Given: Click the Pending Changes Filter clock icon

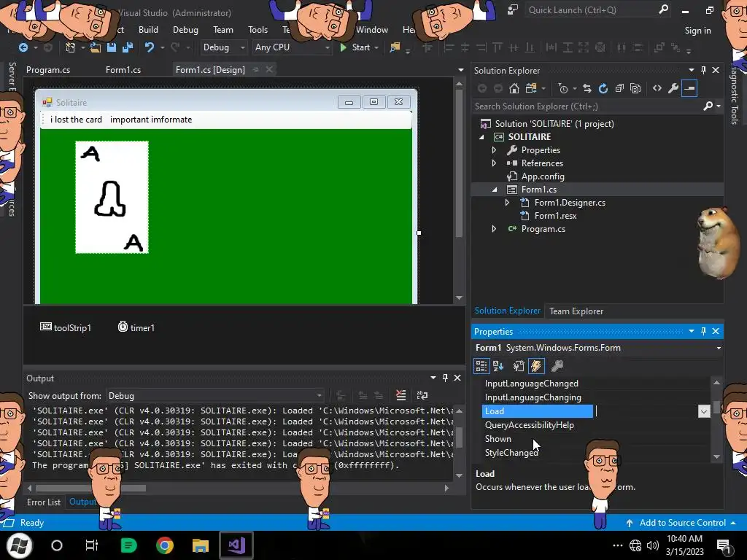Looking at the screenshot, I should tap(563, 88).
